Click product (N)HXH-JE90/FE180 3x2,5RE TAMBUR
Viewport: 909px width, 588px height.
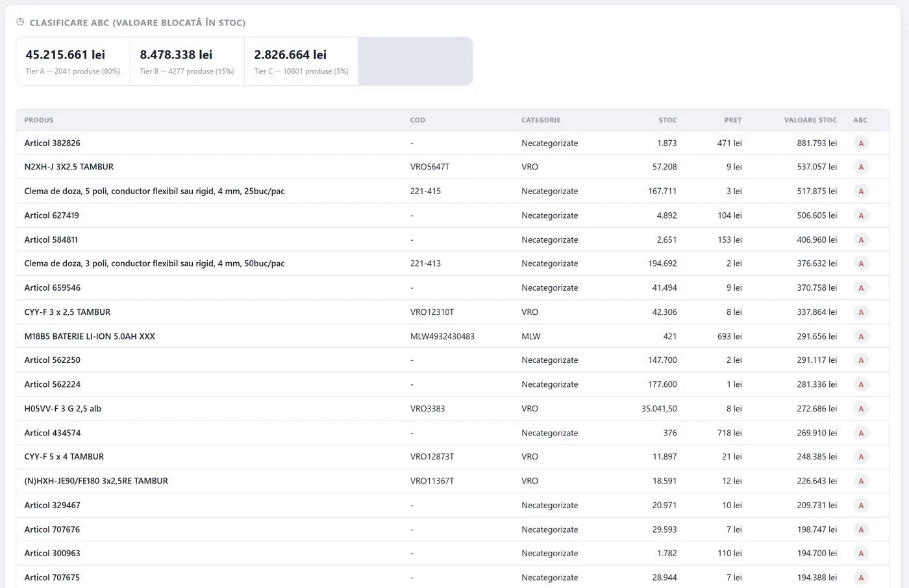coord(96,481)
